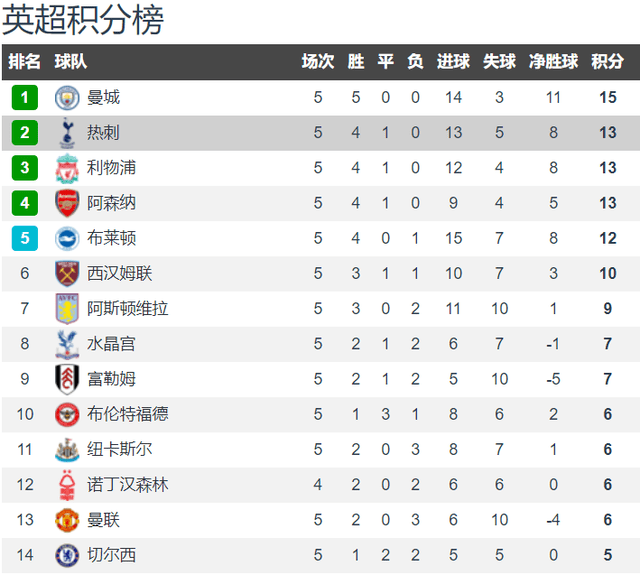The height and width of the screenshot is (575, 640).
Task: Click the 排名 column header
Action: coord(24,62)
